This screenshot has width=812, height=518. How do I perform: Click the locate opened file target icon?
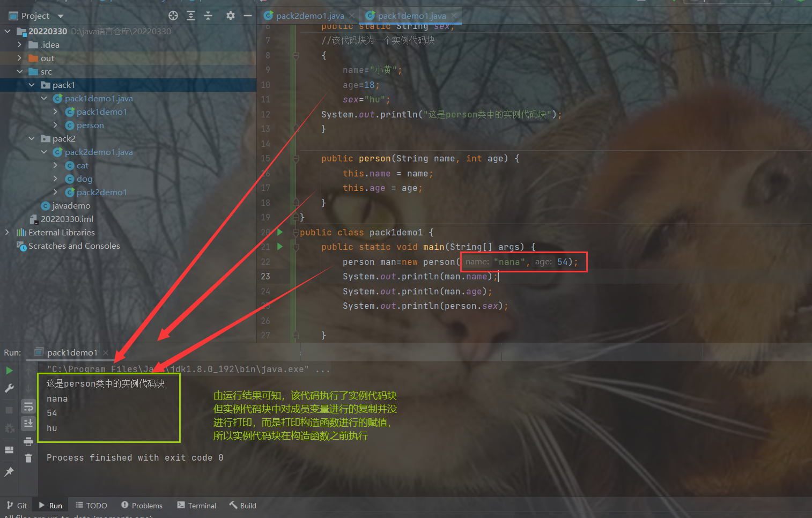tap(173, 16)
